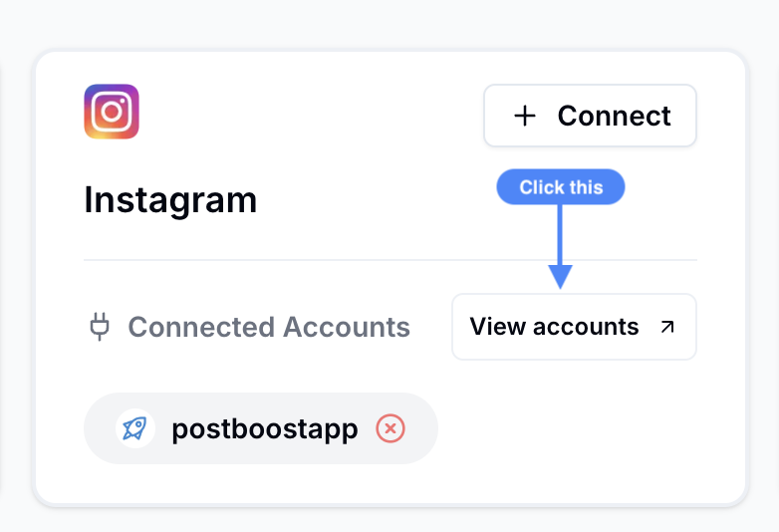This screenshot has height=532, width=779.
Task: Open View accounts for Instagram
Action: pos(575,327)
